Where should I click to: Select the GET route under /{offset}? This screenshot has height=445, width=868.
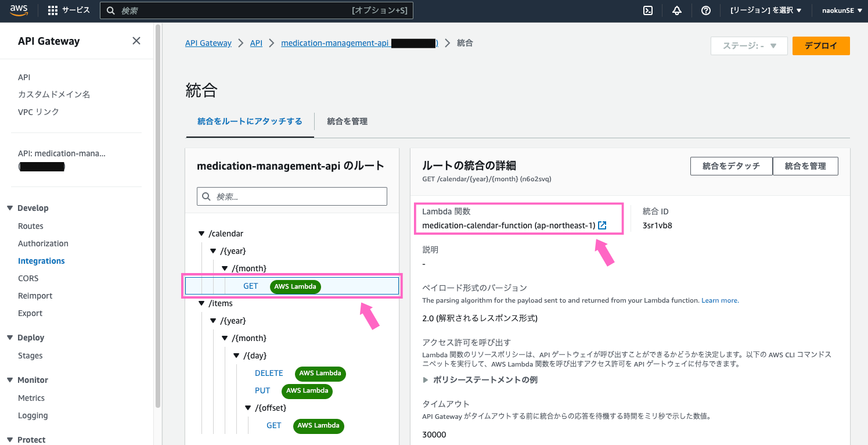click(274, 425)
